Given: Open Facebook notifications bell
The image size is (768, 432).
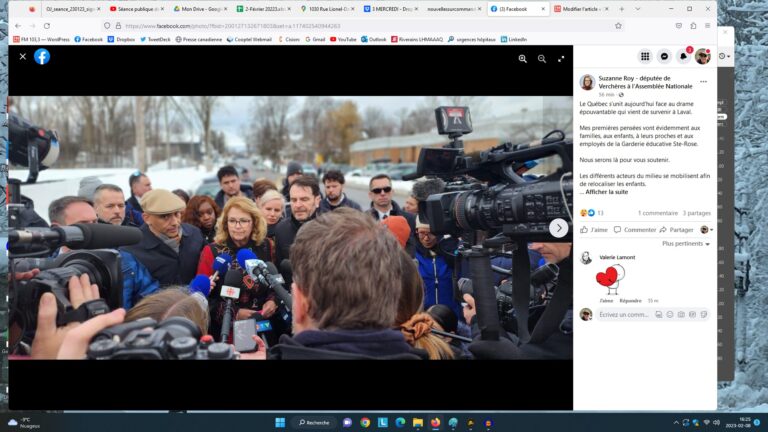Looking at the screenshot, I should tap(683, 57).
